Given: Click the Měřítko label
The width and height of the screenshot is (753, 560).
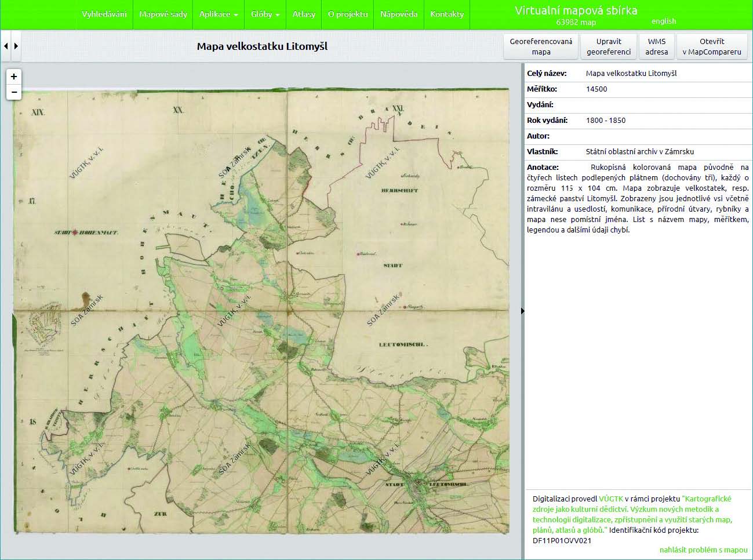Looking at the screenshot, I should pyautogui.click(x=542, y=89).
